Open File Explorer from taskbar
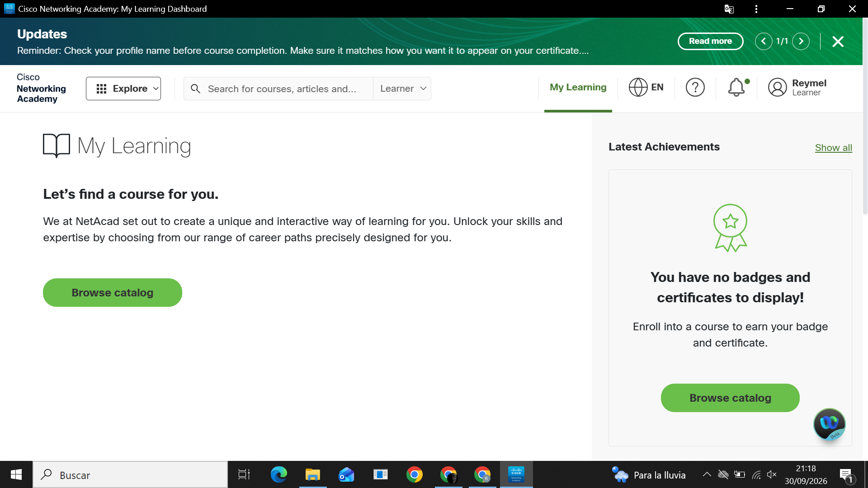868x488 pixels. (x=312, y=474)
